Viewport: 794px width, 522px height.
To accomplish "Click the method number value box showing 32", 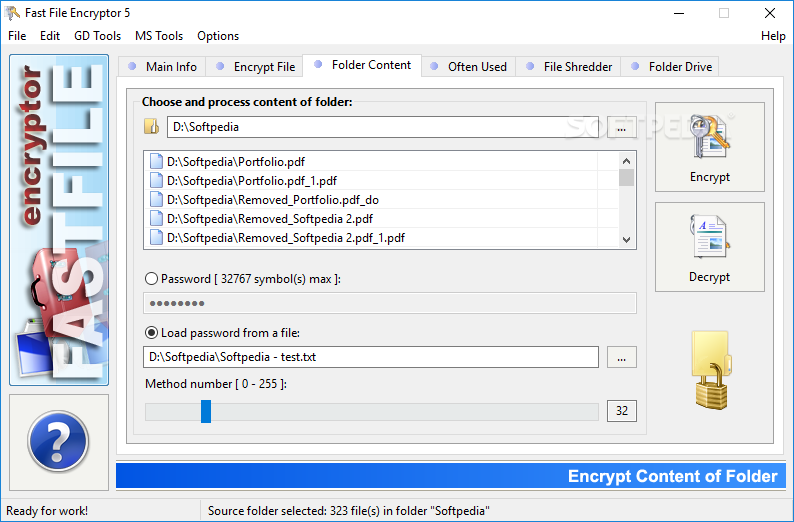I will [x=622, y=411].
